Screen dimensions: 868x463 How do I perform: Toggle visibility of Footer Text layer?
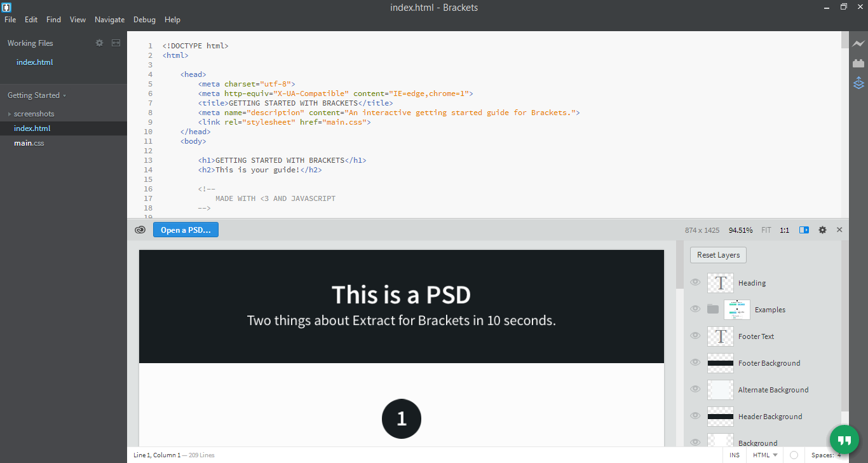coord(695,336)
